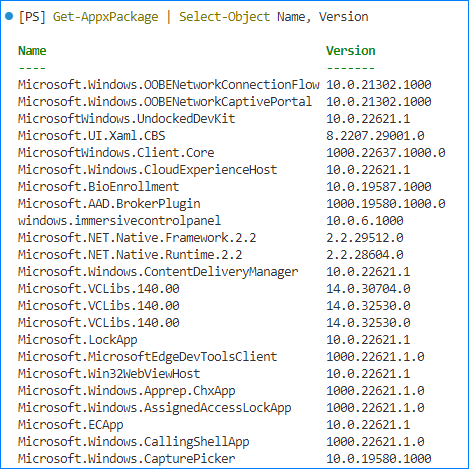
Task: Click version 2.2.28604.0
Action: [x=365, y=255]
